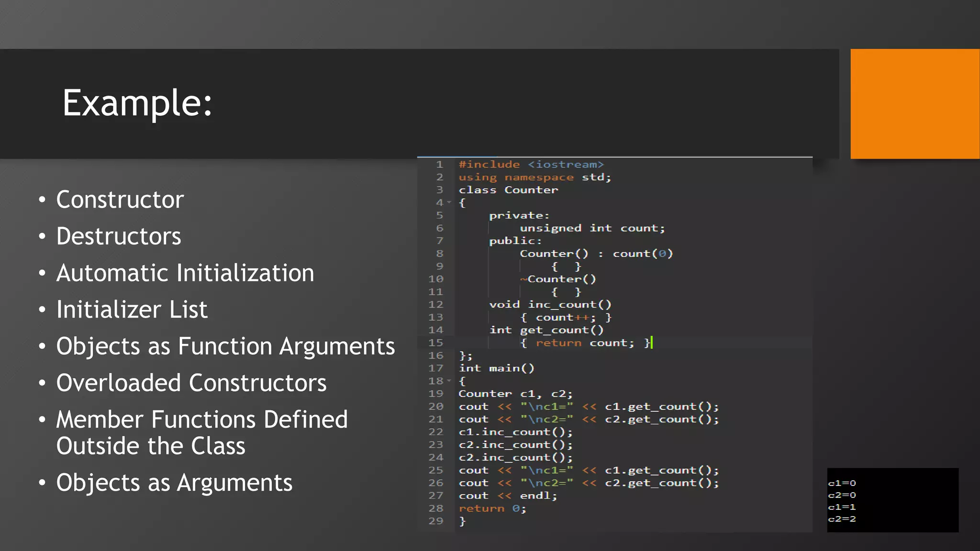The width and height of the screenshot is (980, 551).
Task: Click '{ count++; }' on line 13
Action: [x=566, y=318]
